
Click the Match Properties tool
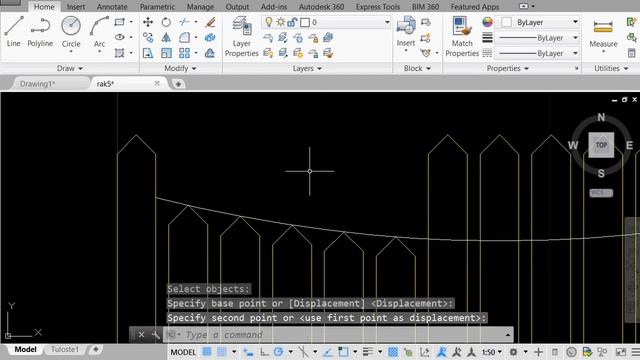coord(462,37)
